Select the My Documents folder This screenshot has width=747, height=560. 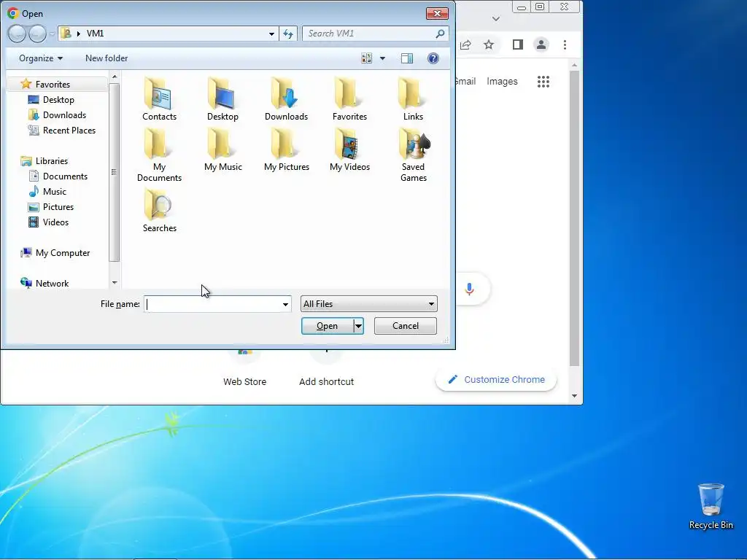coord(159,155)
